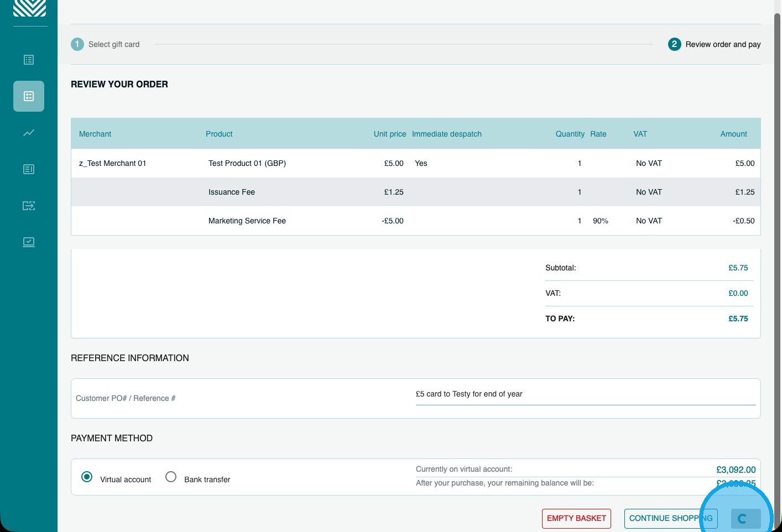Click the Test Product 01 (GBP) row

click(x=416, y=163)
